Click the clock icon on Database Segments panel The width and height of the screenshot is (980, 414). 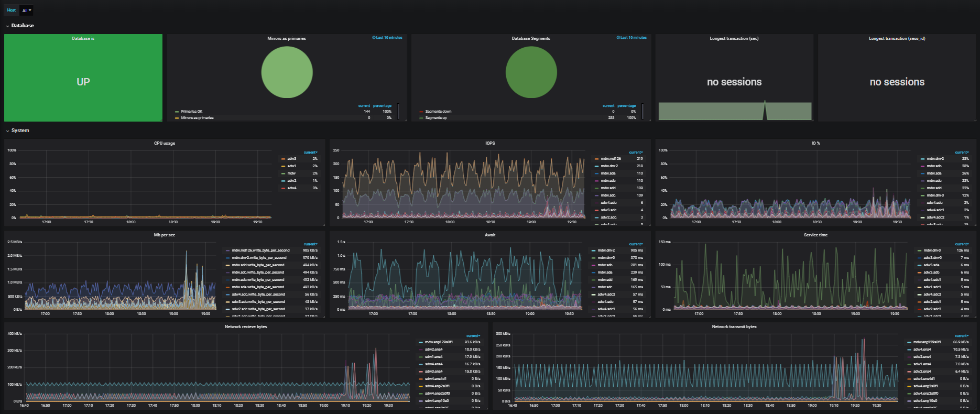618,38
